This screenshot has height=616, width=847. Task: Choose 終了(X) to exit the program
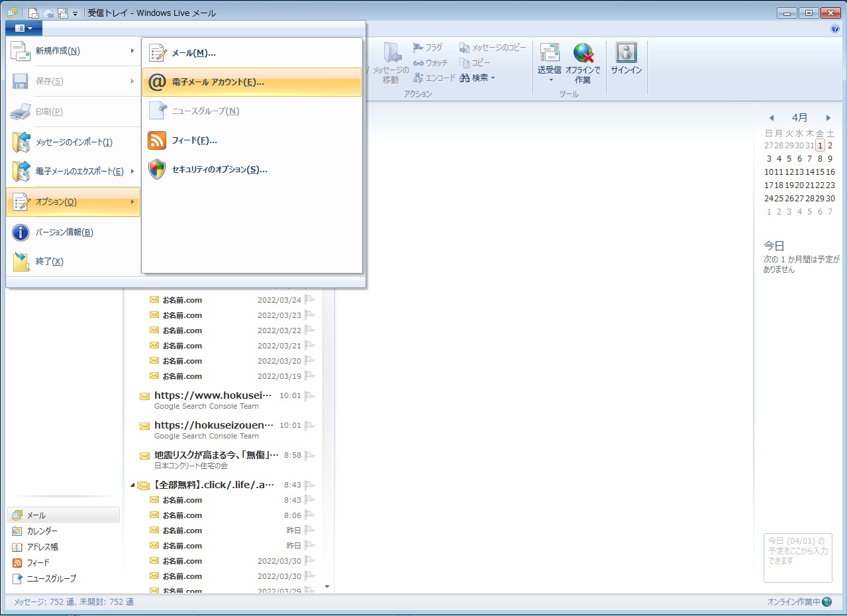(x=73, y=262)
